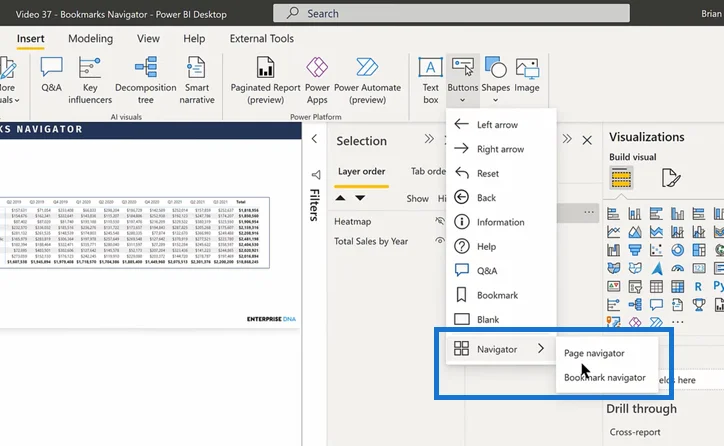Insert Paginated Report (preview) visual
Image resolution: width=724 pixels, height=446 pixels.
pyautogui.click(x=265, y=80)
